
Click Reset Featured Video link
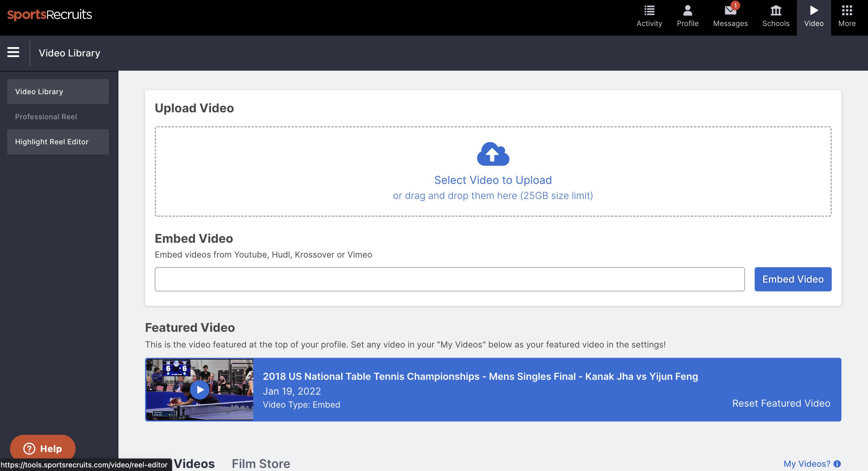(x=781, y=403)
